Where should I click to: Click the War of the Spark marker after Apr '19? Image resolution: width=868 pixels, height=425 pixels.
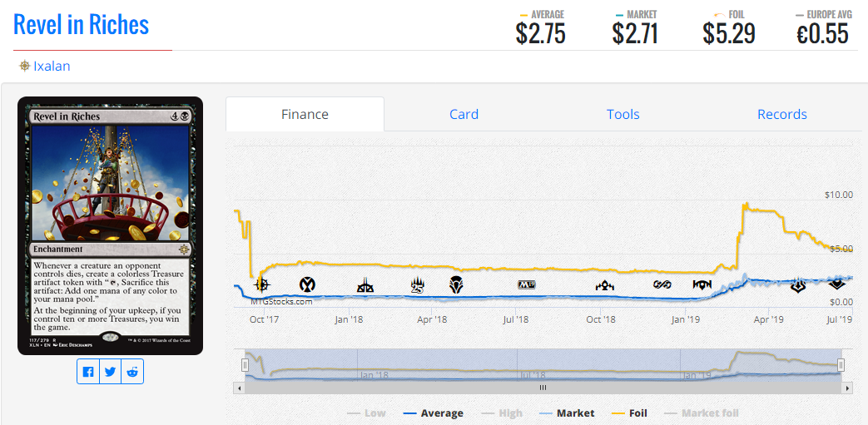pyautogui.click(x=798, y=285)
